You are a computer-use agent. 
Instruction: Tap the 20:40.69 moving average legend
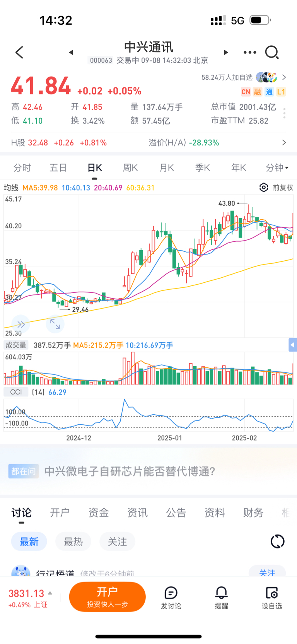pos(108,188)
